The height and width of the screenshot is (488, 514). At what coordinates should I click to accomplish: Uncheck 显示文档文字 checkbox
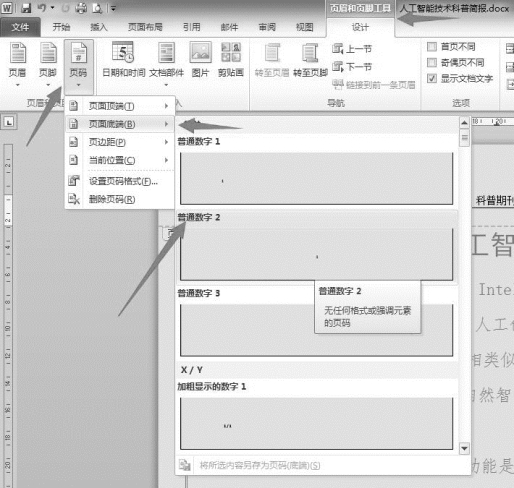(x=432, y=78)
